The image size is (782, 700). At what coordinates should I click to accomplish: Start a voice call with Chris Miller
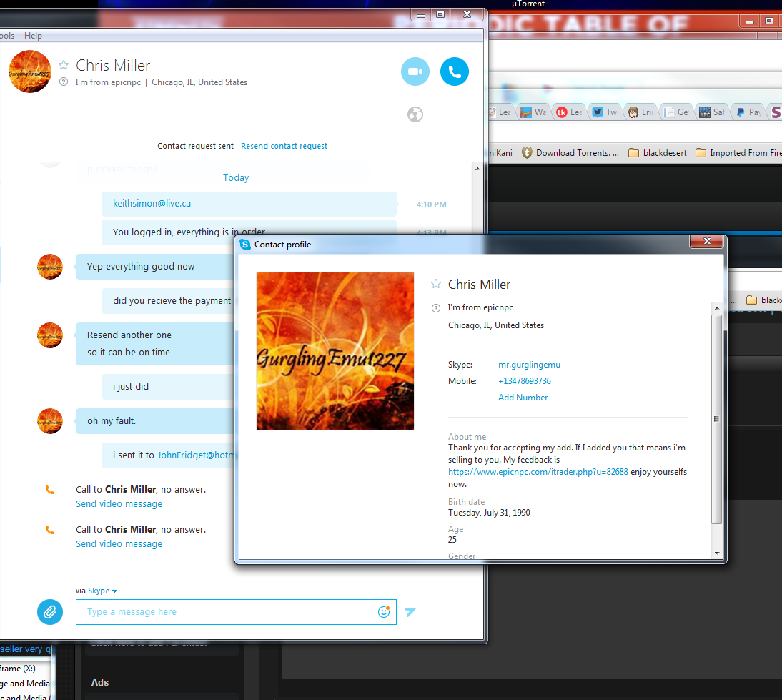455,72
